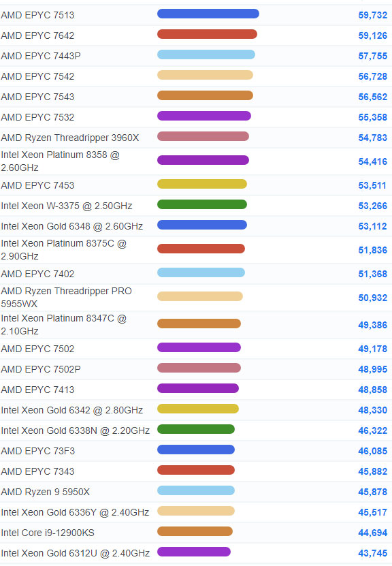This screenshot has height=566, width=392.
Task: Click the red bar for EPYC 7642
Action: point(207,34)
